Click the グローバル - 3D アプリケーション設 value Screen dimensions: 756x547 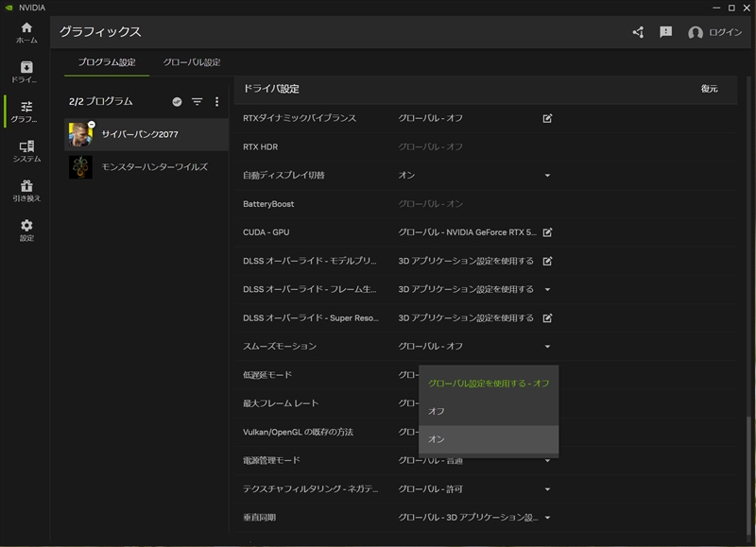click(468, 518)
